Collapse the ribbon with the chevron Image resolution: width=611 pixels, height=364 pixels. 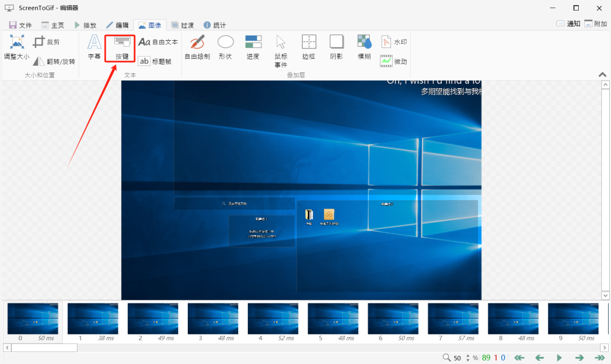[603, 75]
